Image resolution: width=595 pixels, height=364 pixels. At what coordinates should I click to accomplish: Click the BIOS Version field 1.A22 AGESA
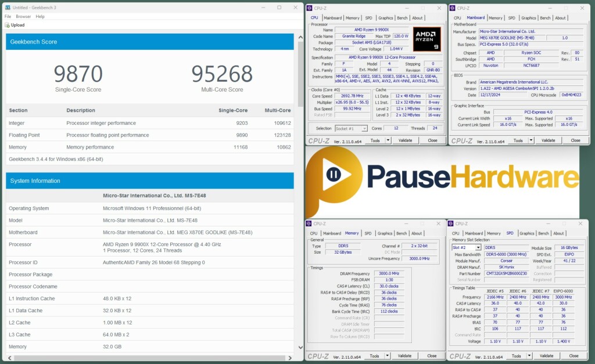click(531, 88)
